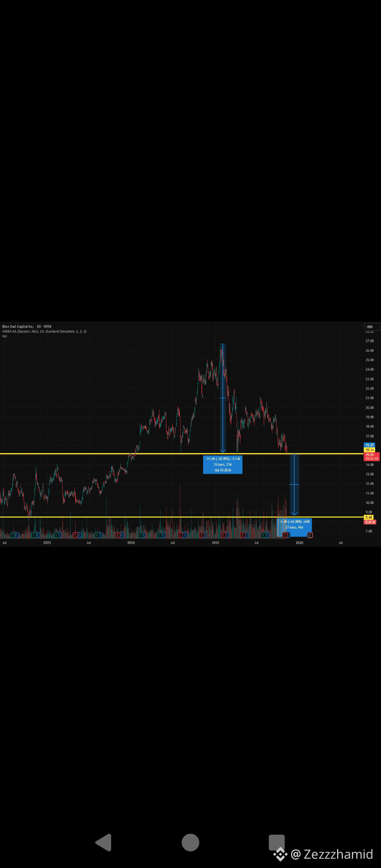The image size is (381, 868).
Task: Click the 2024 label on time axis
Action: pos(131,542)
